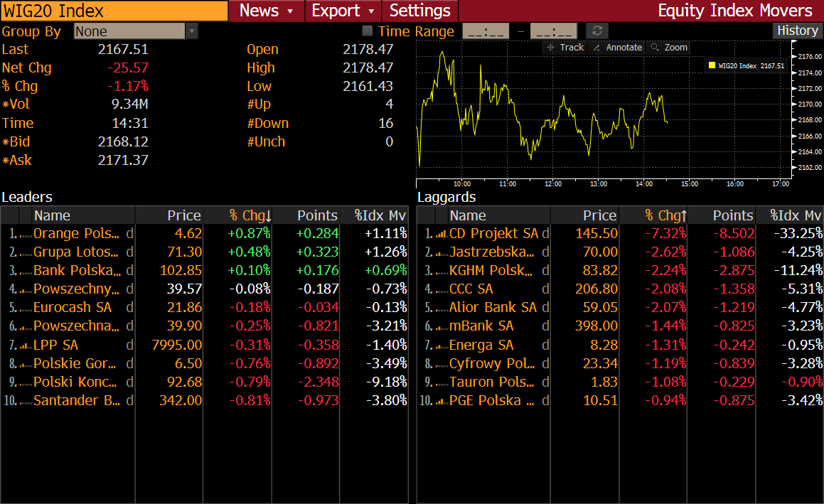Click the refresh icon beside Time Range
The image size is (824, 504).
click(x=597, y=31)
